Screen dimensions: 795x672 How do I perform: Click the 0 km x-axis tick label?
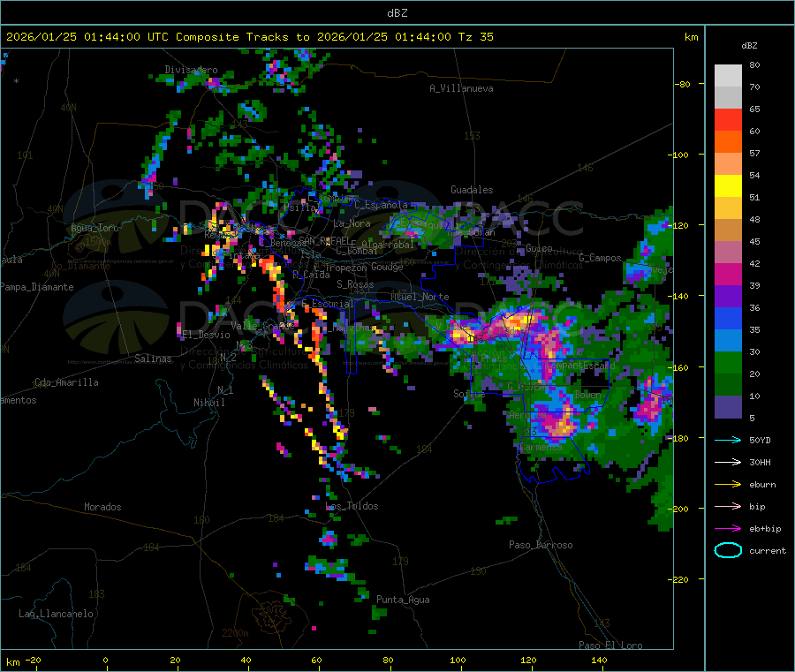(x=105, y=660)
